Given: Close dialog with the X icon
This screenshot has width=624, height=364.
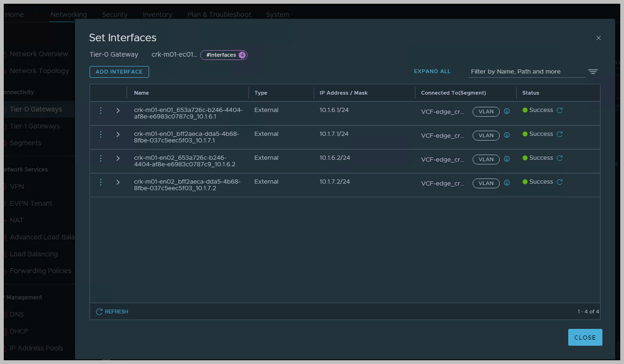Looking at the screenshot, I should tap(598, 38).
